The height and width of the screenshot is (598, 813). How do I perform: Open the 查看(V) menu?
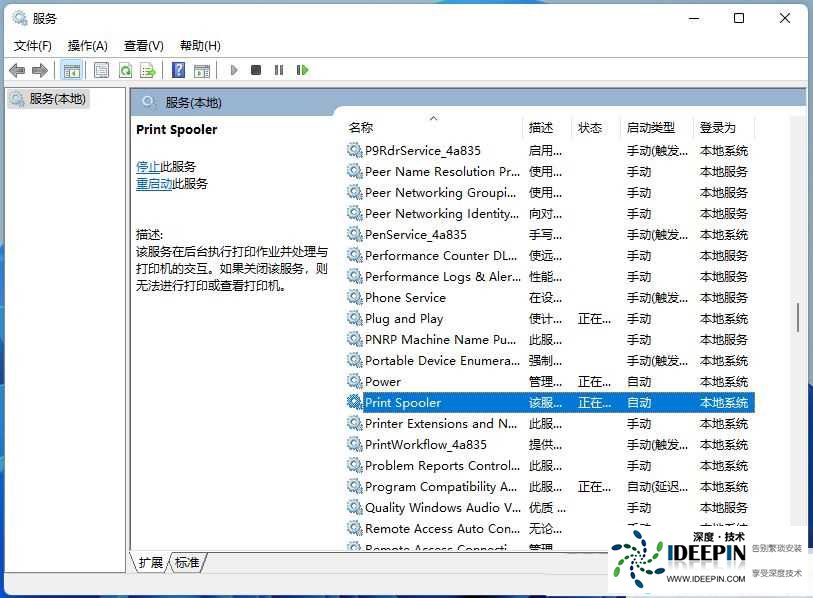point(144,46)
